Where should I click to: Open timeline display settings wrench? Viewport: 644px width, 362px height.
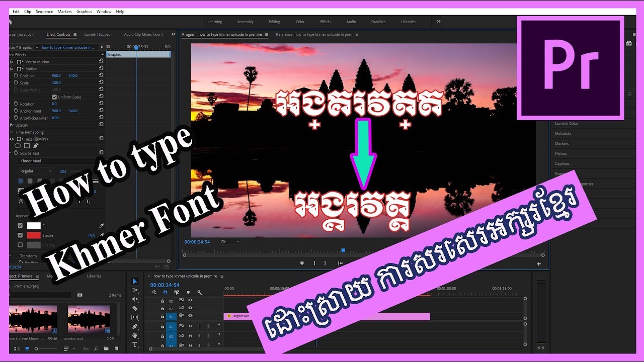click(x=199, y=293)
